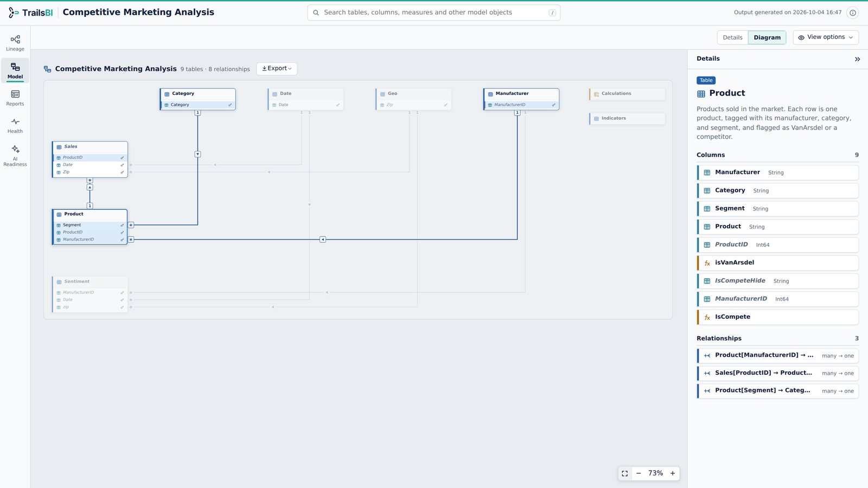Select the Geo table node
The image size is (868, 488).
tap(413, 99)
